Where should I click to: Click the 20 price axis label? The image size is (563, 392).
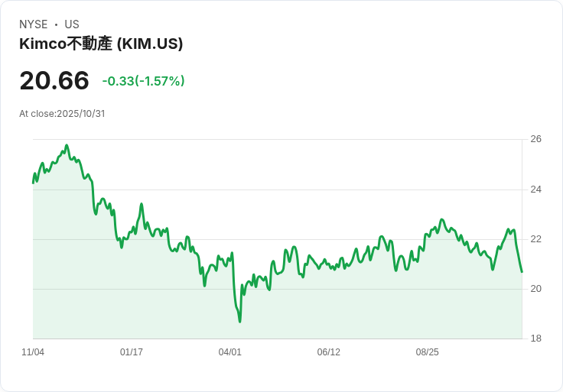pyautogui.click(x=535, y=289)
